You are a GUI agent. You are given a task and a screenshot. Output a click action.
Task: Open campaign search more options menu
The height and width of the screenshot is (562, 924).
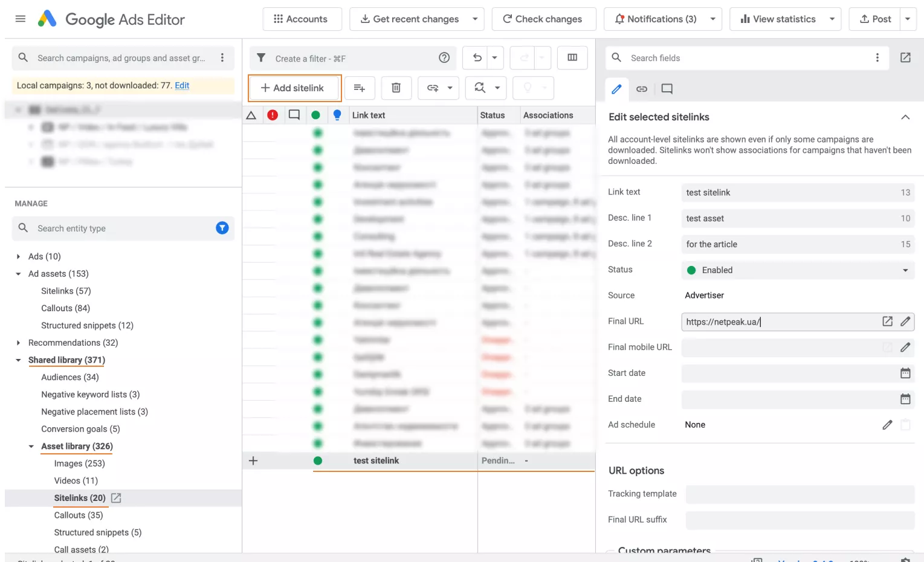[222, 57]
